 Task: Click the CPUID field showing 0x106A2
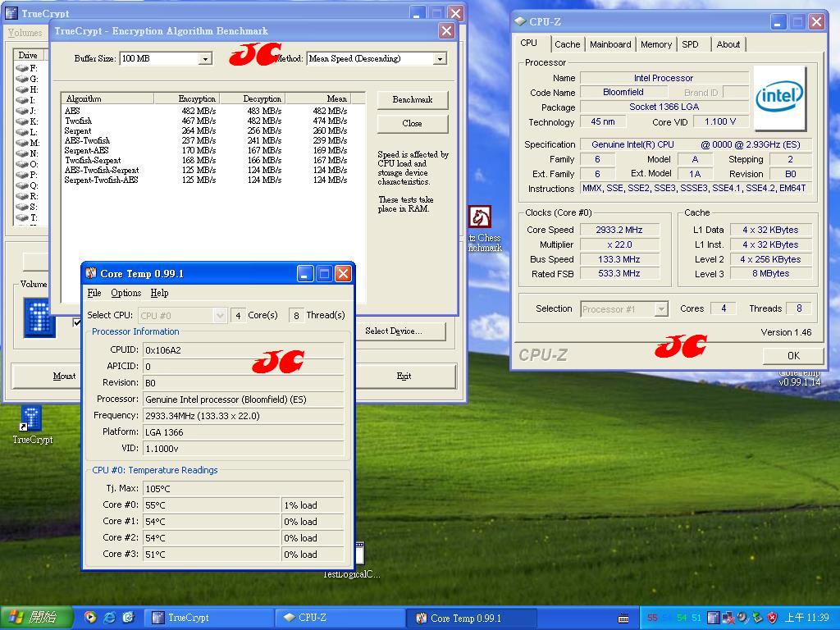pos(243,350)
